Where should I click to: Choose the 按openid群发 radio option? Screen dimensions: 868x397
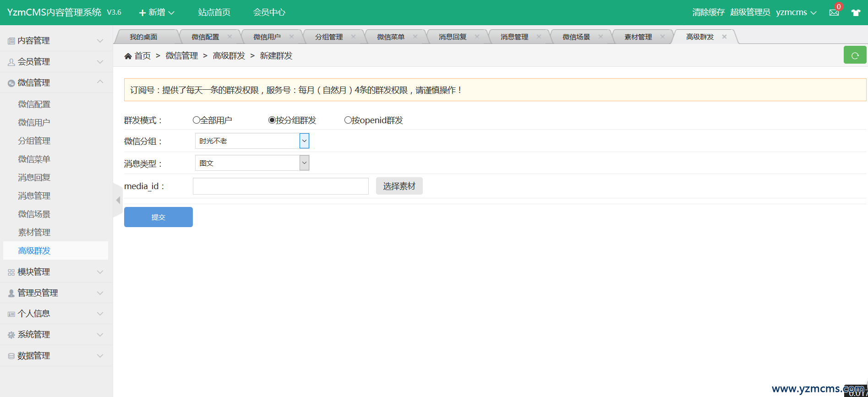click(348, 120)
